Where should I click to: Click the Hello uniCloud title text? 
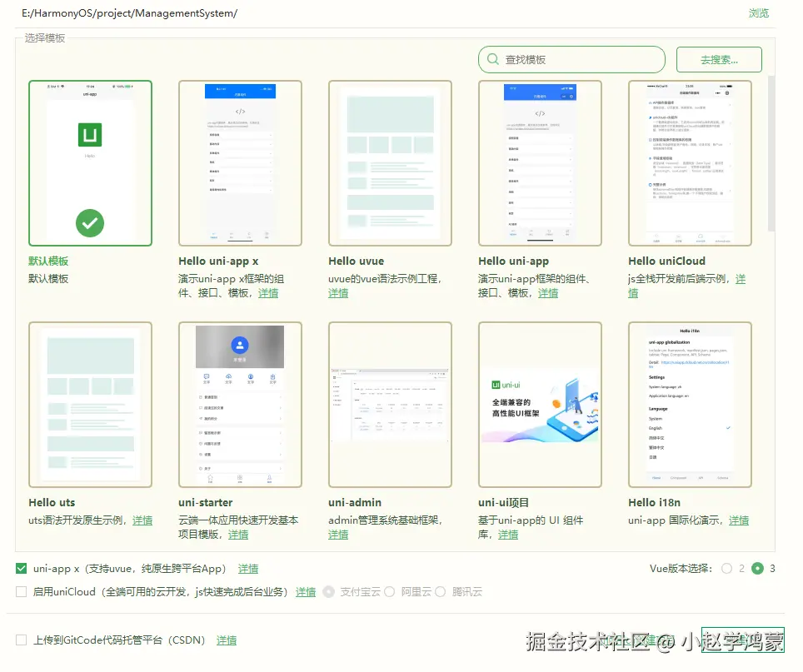(666, 261)
